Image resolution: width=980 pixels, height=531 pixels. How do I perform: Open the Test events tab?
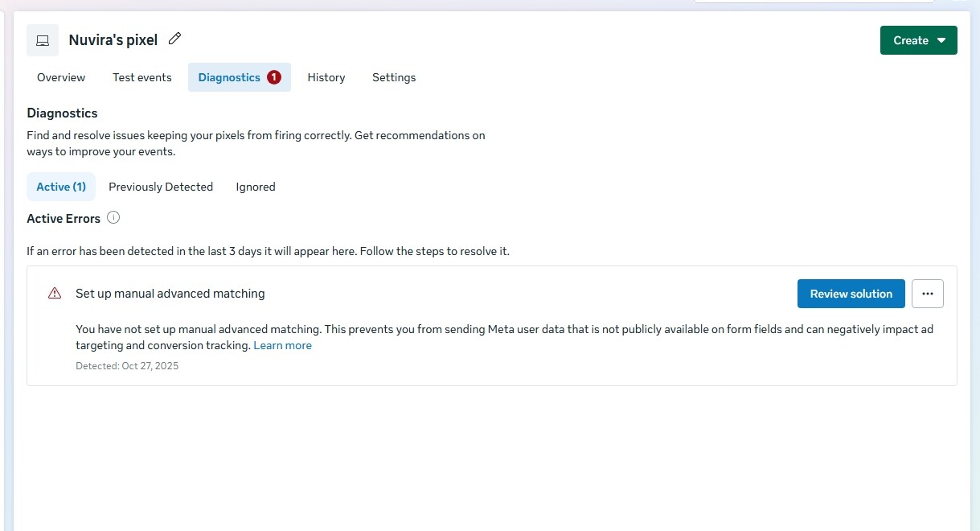(142, 77)
